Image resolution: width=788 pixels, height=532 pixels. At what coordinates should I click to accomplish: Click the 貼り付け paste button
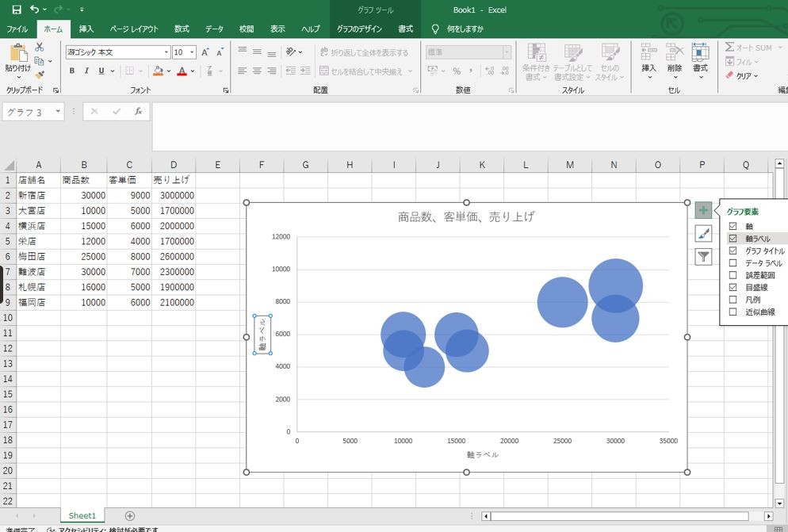click(17, 61)
